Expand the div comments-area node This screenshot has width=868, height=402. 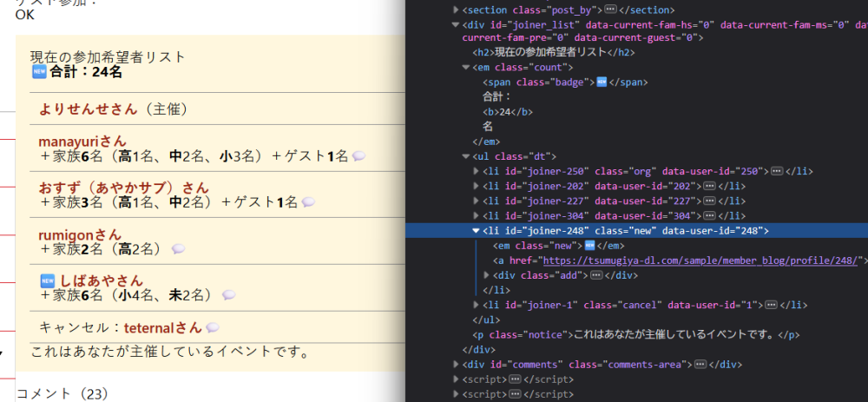(x=457, y=365)
